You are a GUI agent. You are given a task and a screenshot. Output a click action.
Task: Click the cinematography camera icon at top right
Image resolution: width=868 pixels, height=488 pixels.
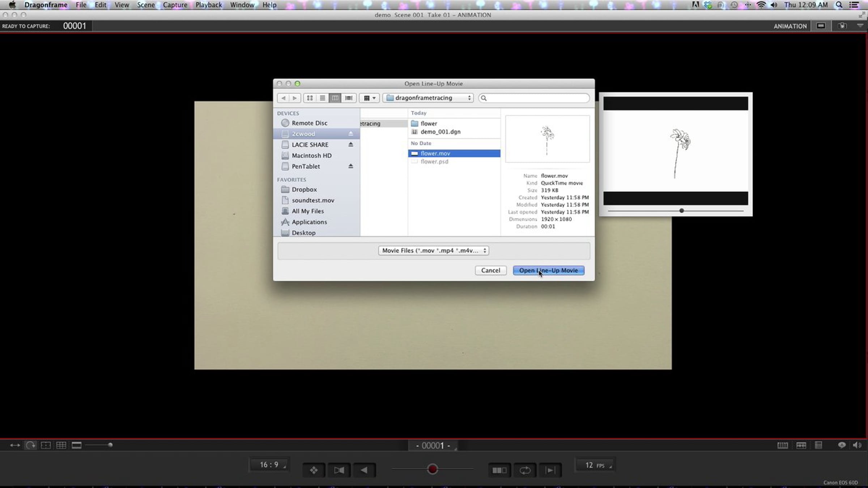tap(842, 26)
